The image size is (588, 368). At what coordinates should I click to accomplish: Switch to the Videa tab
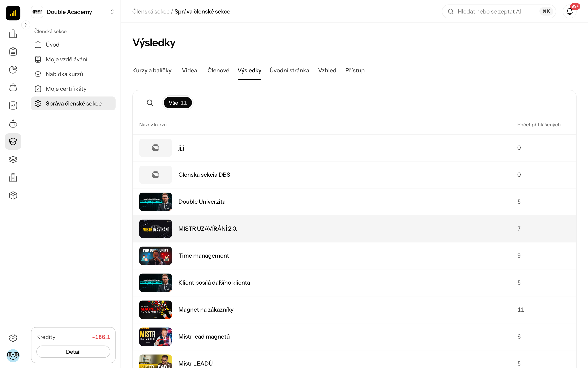point(189,70)
